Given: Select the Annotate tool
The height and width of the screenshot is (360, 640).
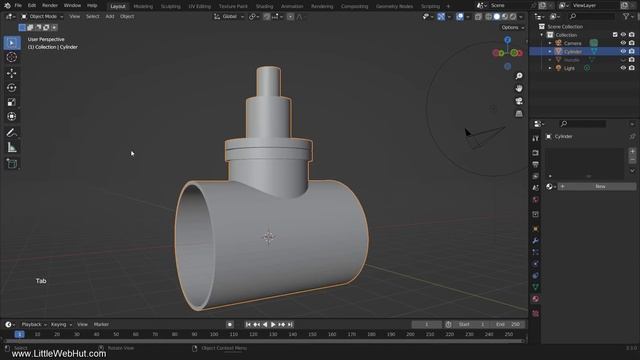Looking at the screenshot, I should (x=12, y=133).
